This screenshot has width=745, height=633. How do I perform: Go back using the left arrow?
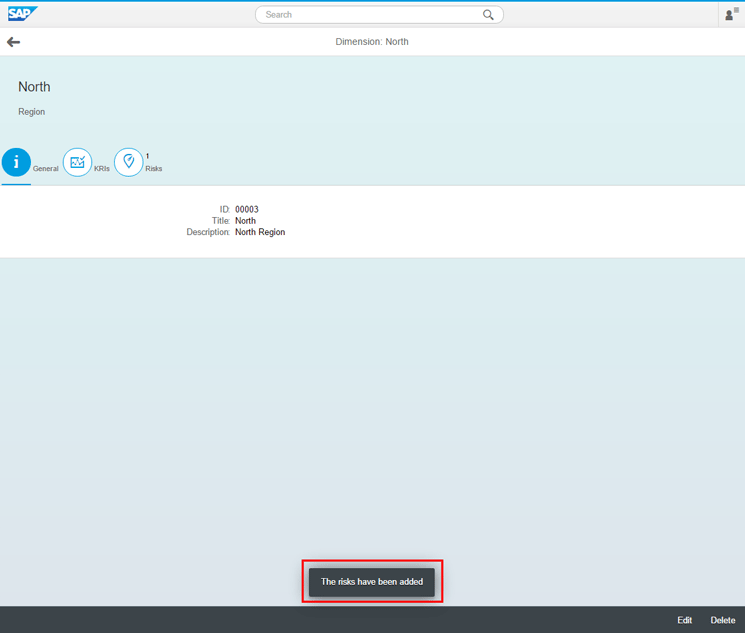click(14, 42)
